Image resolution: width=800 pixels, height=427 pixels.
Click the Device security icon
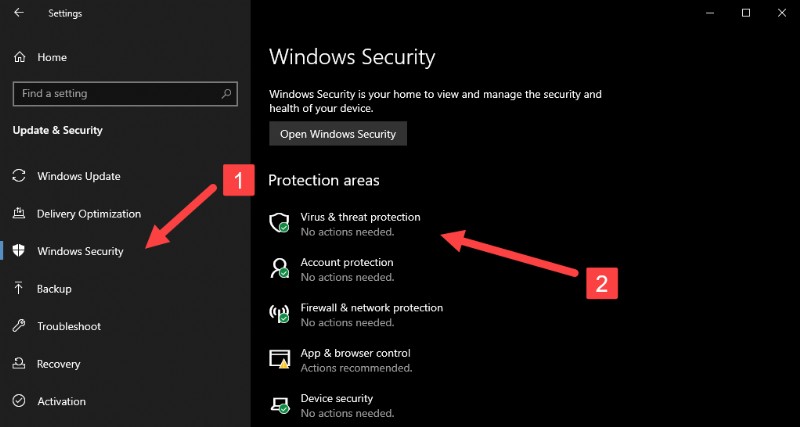pyautogui.click(x=280, y=405)
